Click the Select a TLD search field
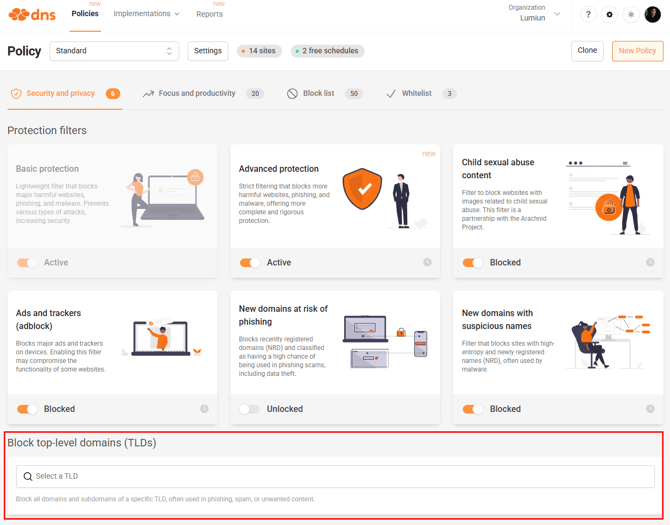Viewport: 670px width, 525px height. (x=335, y=476)
